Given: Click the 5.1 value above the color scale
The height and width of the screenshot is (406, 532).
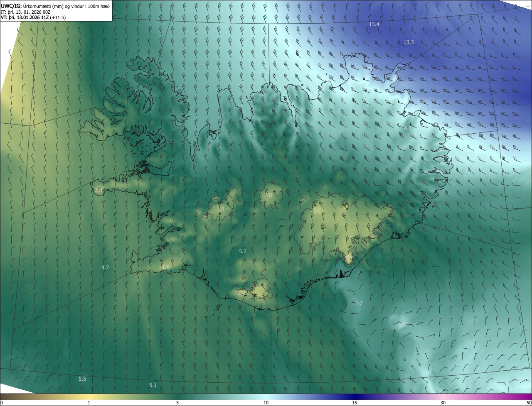Looking at the screenshot, I should tap(153, 385).
